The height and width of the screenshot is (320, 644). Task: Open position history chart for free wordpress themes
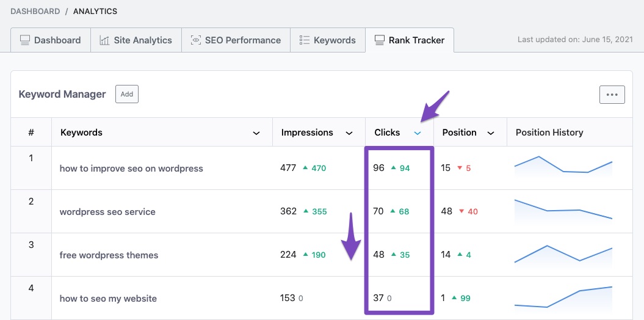563,254
